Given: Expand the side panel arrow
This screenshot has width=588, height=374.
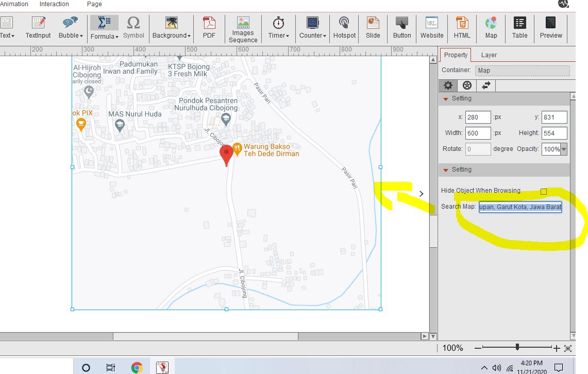Looking at the screenshot, I should [421, 194].
